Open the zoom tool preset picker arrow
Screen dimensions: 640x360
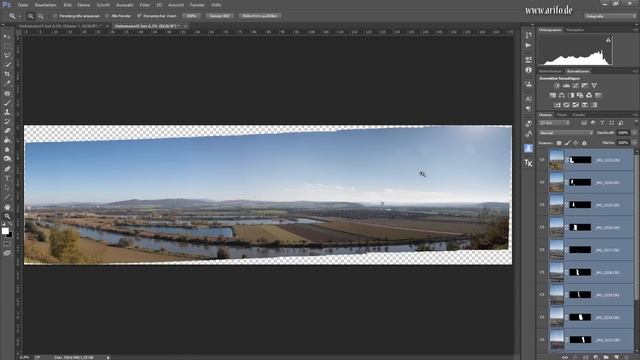[20, 16]
